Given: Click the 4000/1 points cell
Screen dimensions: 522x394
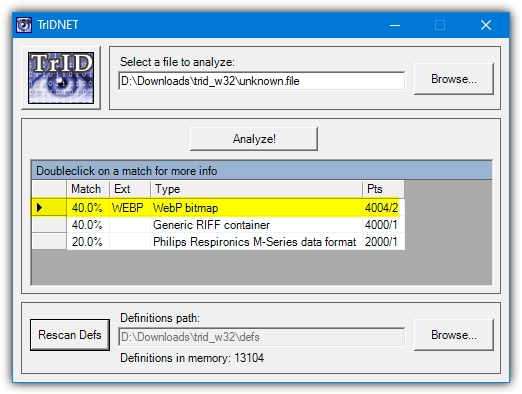Looking at the screenshot, I should point(383,225).
